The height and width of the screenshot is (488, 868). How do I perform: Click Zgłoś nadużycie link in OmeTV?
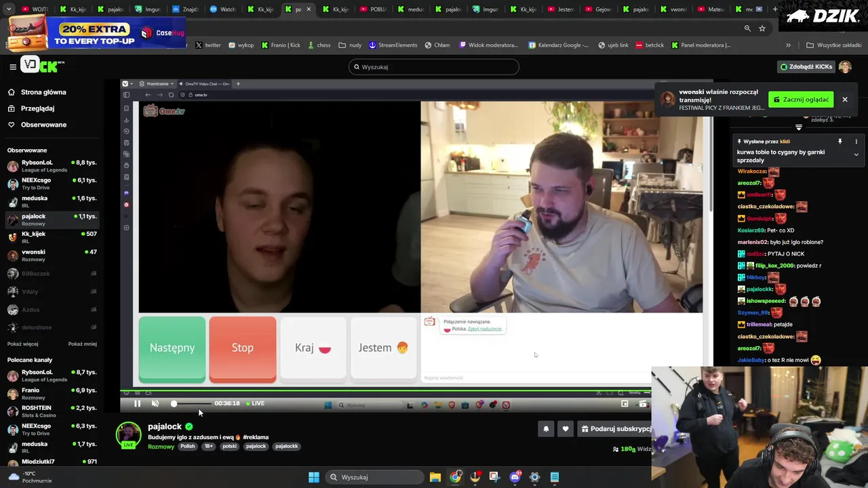click(x=485, y=329)
